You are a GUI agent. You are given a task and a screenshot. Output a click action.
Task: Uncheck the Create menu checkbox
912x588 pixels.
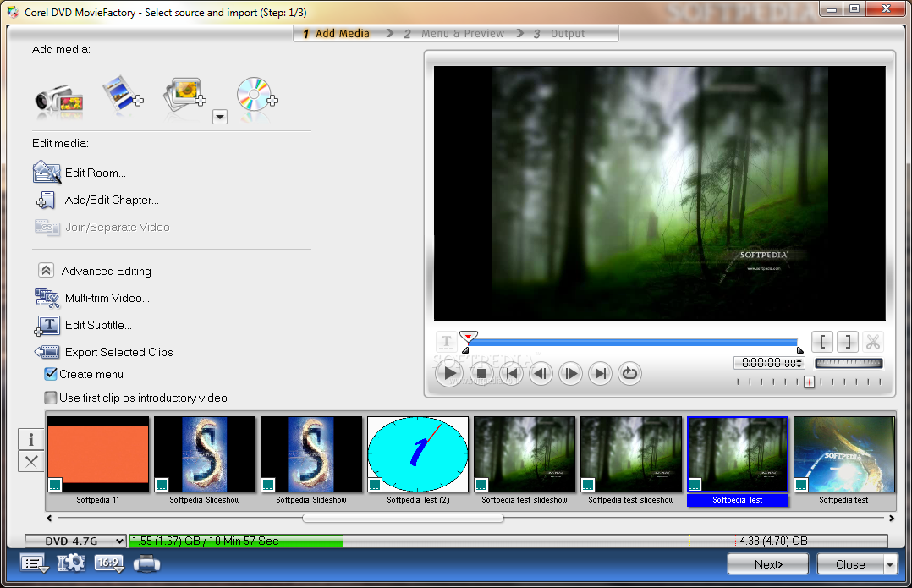click(51, 374)
